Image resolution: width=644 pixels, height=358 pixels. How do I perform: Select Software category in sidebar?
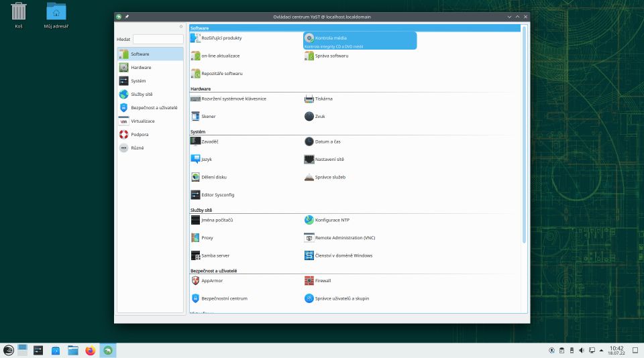click(150, 54)
